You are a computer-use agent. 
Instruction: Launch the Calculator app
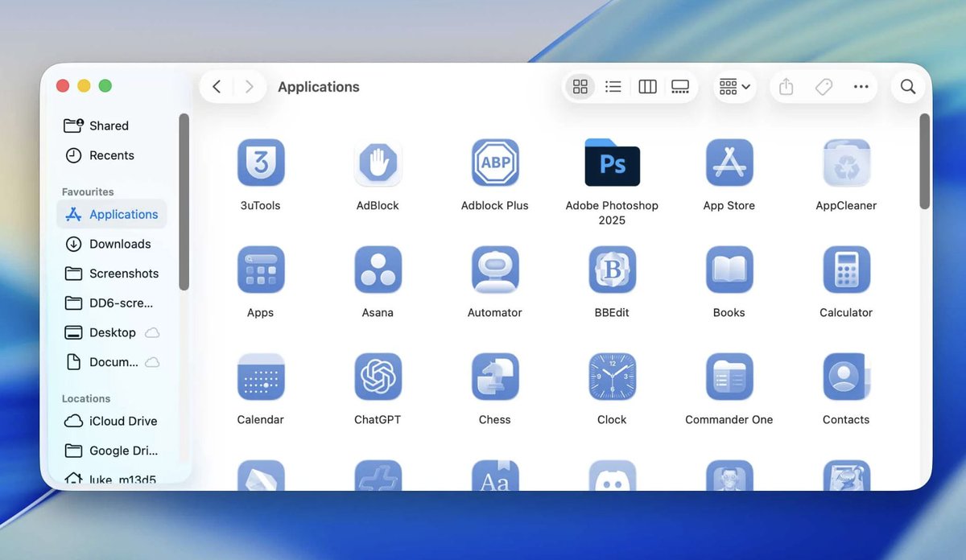845,270
